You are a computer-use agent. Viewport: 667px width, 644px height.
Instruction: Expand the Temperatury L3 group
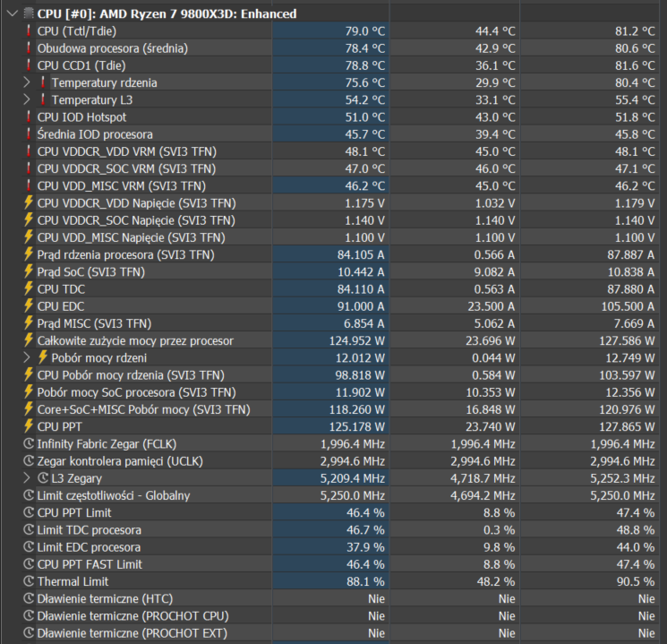click(26, 99)
